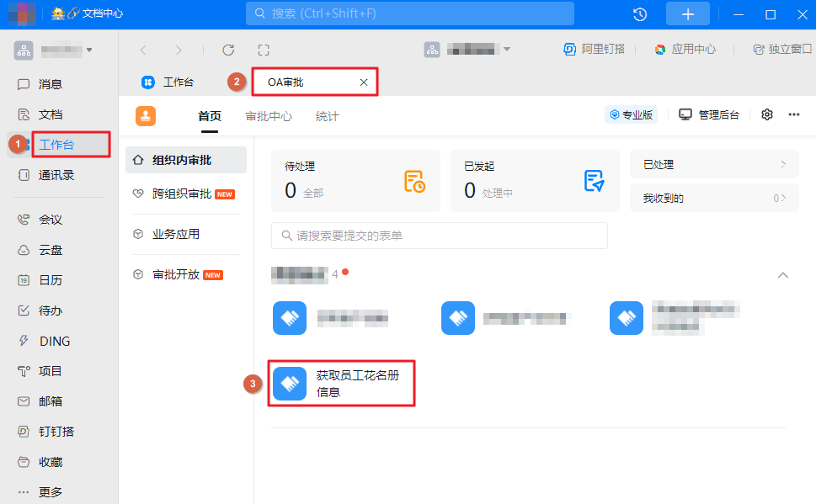Image resolution: width=816 pixels, height=504 pixels.
Task: Click the refresh icon to reload the page
Action: (x=227, y=49)
